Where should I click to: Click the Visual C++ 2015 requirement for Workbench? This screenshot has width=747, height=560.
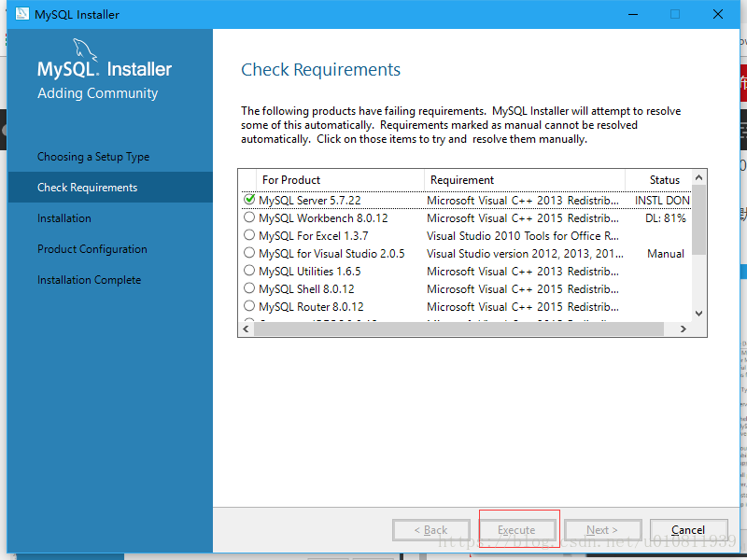point(523,218)
